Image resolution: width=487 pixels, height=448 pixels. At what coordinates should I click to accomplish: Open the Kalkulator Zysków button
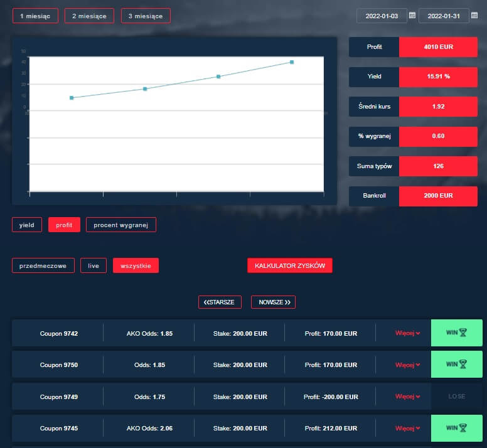289,266
